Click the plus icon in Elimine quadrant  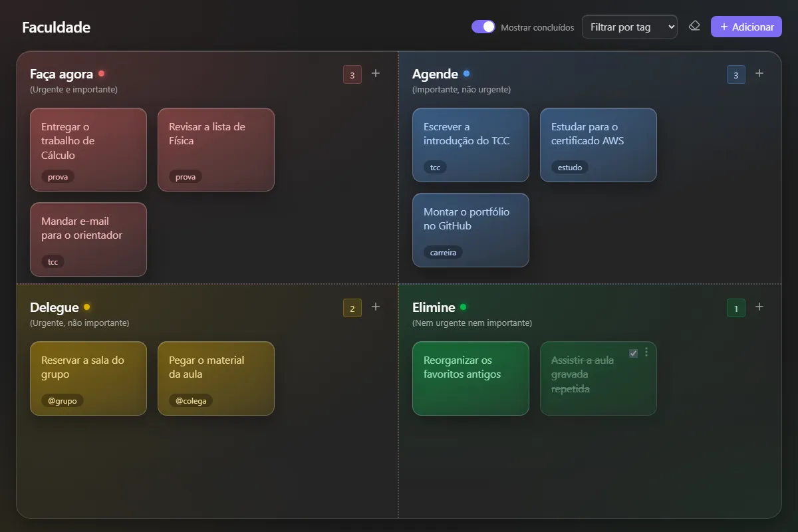759,307
